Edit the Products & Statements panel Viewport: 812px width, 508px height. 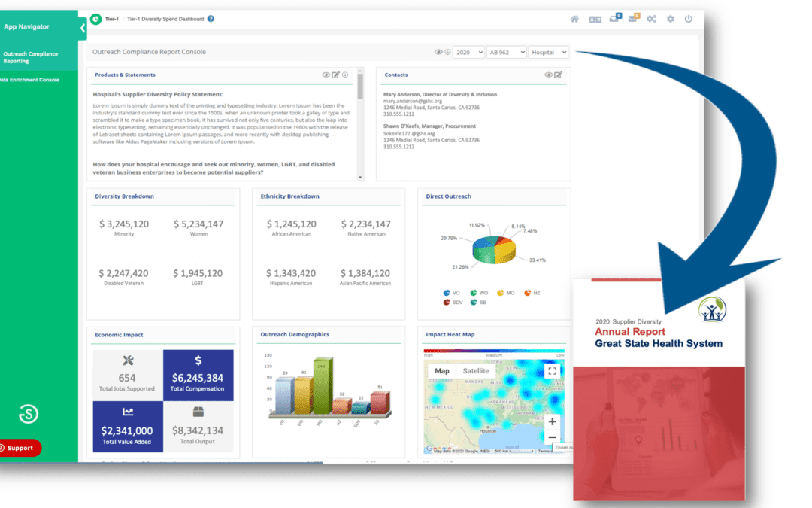[336, 75]
